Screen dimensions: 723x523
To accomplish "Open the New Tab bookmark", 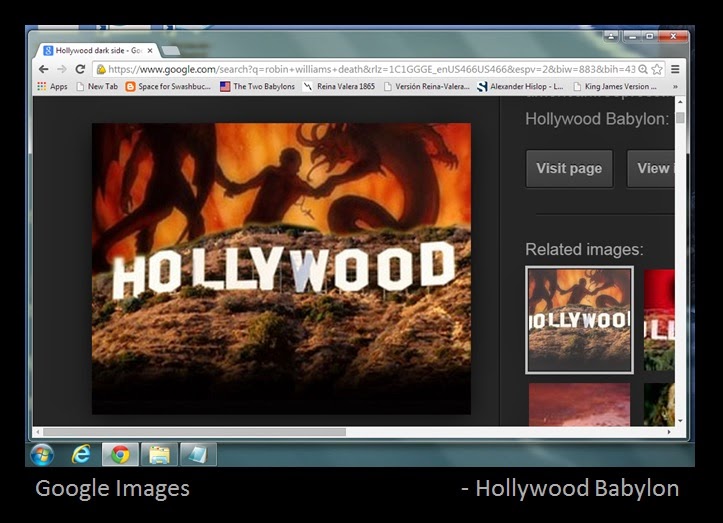I will coord(97,86).
